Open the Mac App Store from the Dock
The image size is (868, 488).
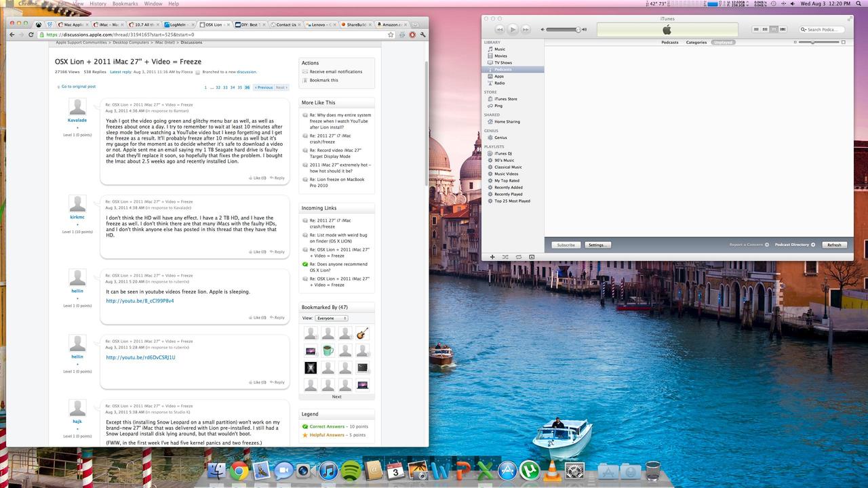point(507,470)
